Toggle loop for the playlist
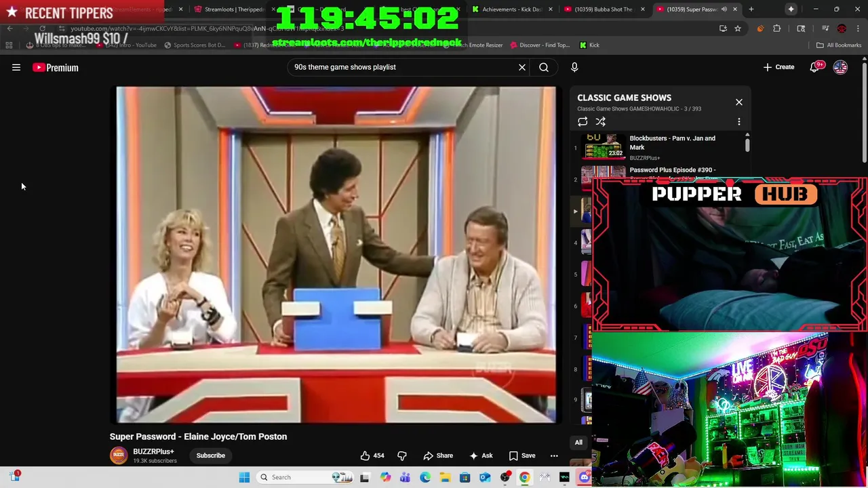The height and width of the screenshot is (488, 868). 583,122
